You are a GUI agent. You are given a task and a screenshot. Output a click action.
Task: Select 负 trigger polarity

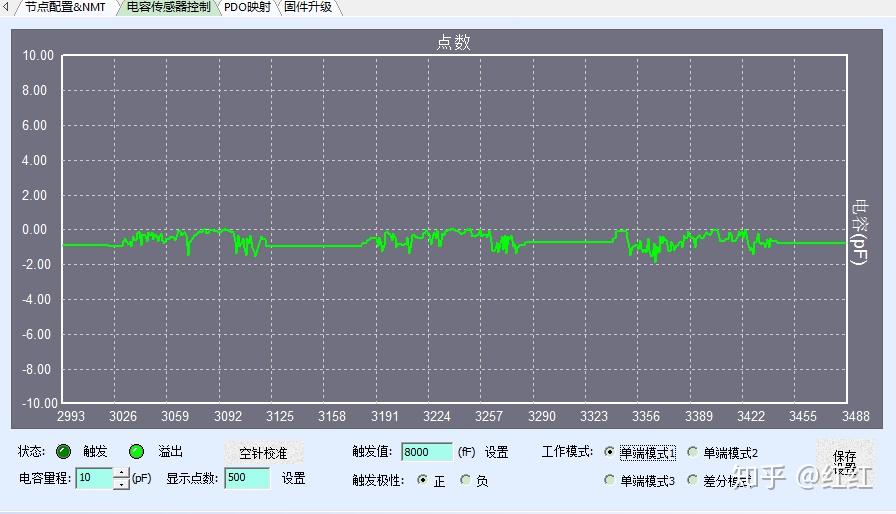(x=465, y=480)
